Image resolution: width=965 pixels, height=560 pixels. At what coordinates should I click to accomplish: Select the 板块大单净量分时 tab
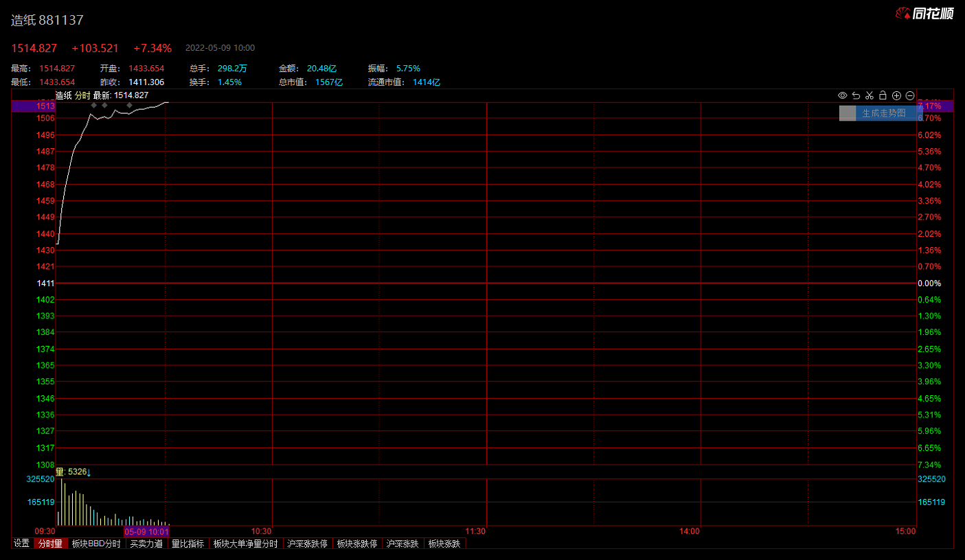click(246, 544)
